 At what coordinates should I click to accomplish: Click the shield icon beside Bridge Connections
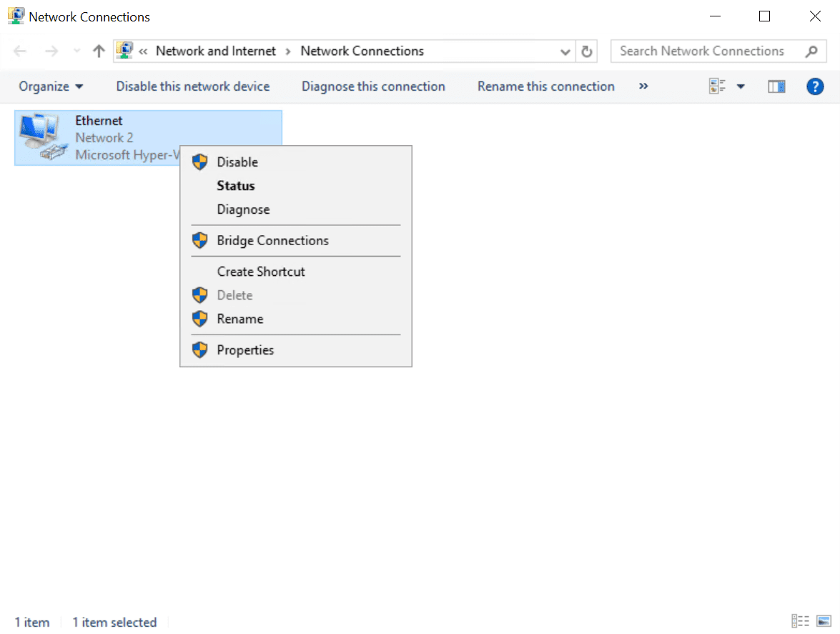[x=200, y=240]
